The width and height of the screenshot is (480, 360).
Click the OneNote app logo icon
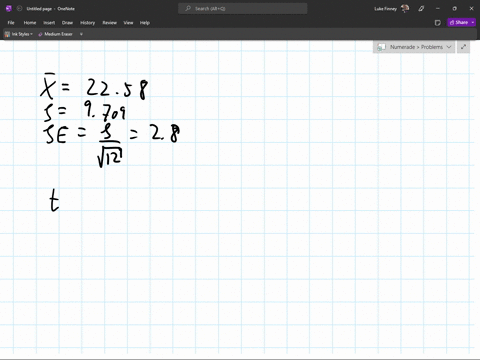point(9,9)
